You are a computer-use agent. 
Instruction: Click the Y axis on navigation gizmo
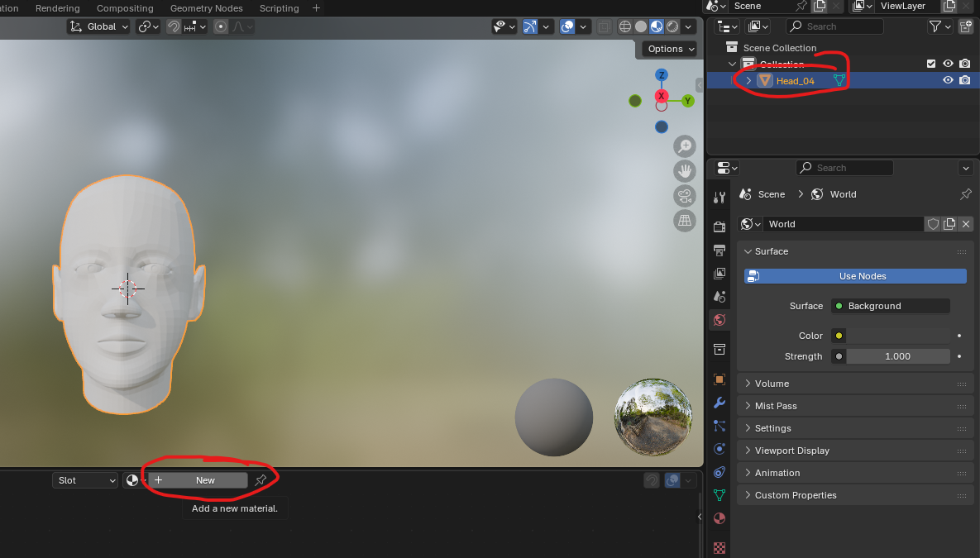point(687,101)
